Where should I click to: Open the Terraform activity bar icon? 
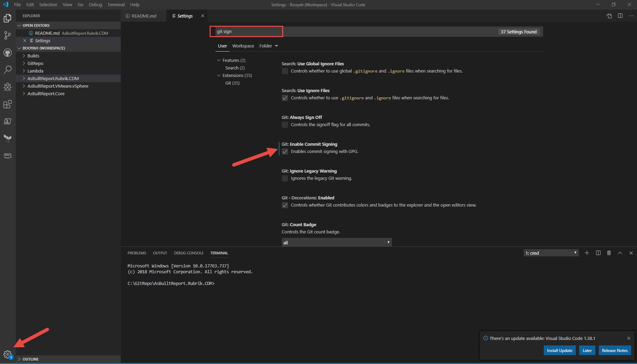(8, 138)
